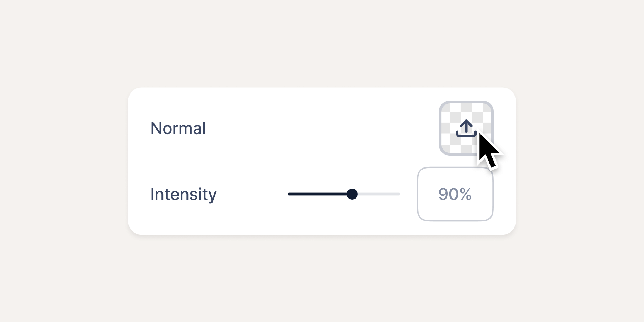The height and width of the screenshot is (322, 644).
Task: Click a gray checker square in the Normal thumbnail
Action: click(x=455, y=117)
